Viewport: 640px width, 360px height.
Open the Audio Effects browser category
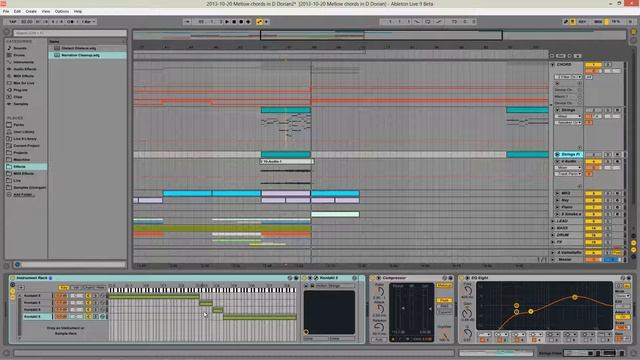pyautogui.click(x=24, y=69)
